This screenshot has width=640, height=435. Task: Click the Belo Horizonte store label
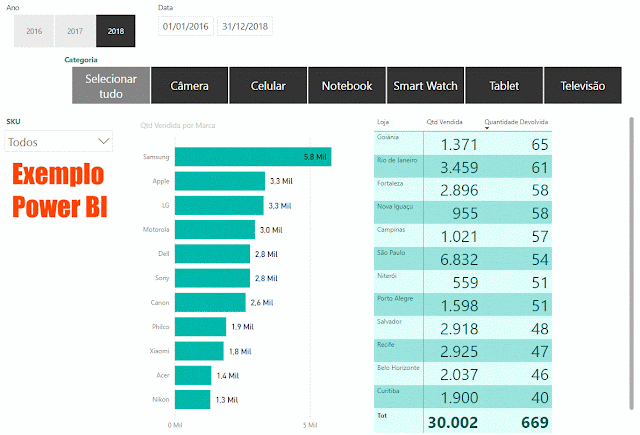pos(398,368)
